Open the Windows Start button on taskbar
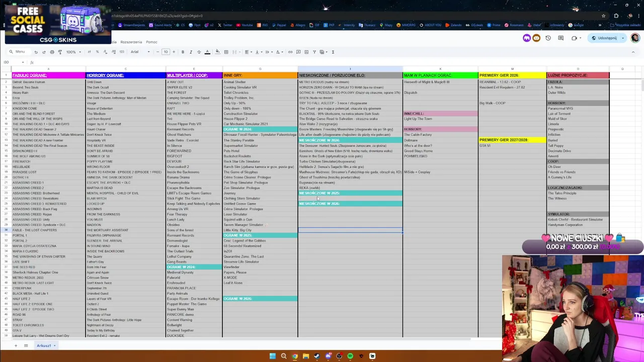Screen dimensions: 644x362 click(273, 356)
